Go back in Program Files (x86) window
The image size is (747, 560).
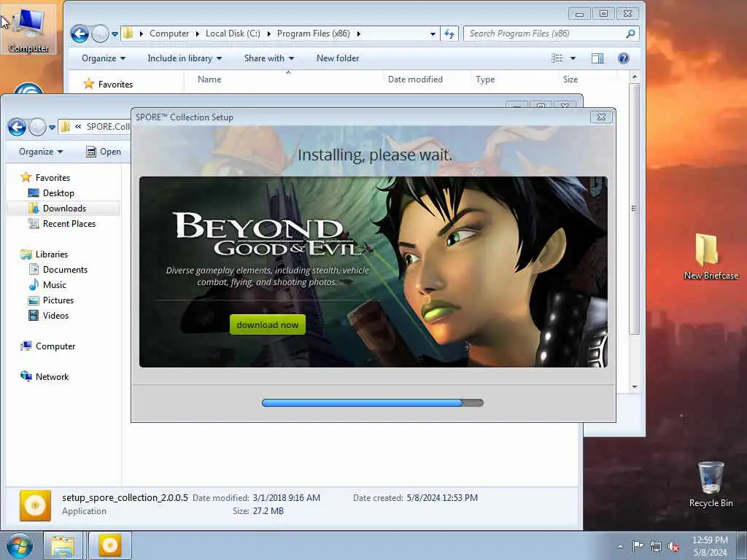[x=80, y=34]
